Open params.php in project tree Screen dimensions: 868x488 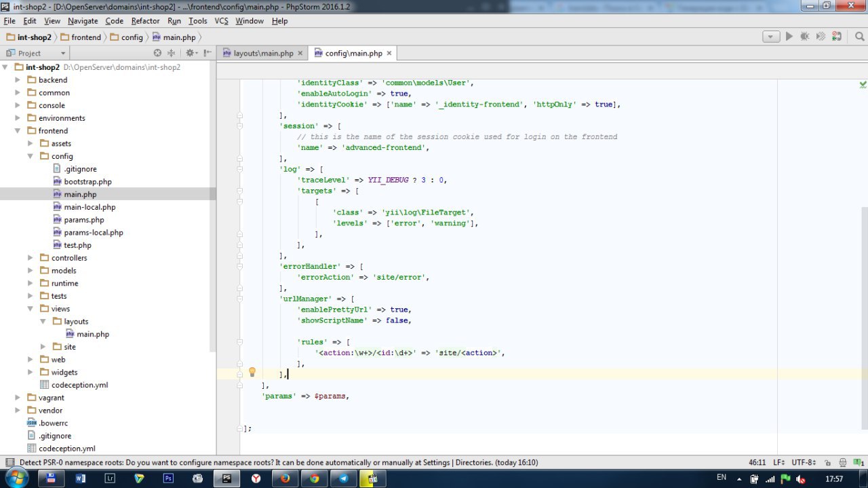pos(84,220)
